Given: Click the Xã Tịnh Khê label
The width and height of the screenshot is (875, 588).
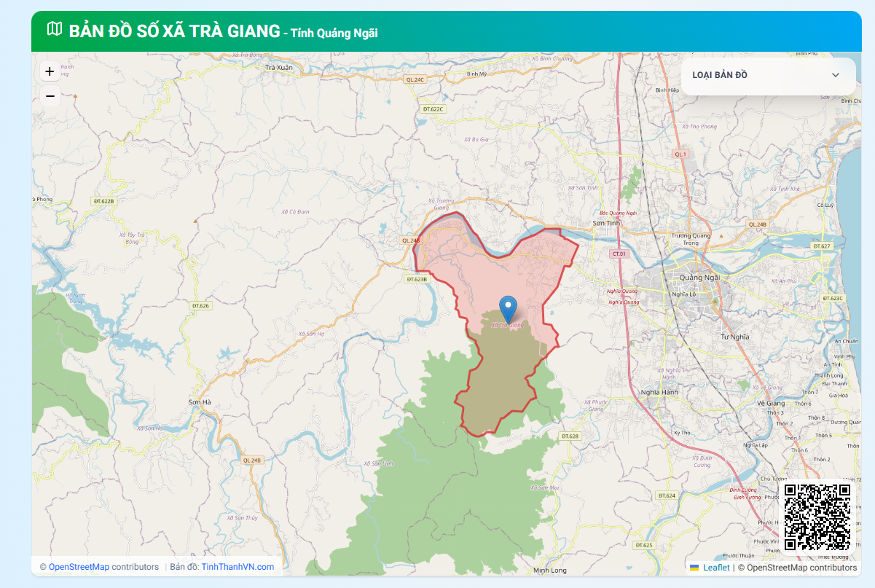Looking at the screenshot, I should pos(785,189).
